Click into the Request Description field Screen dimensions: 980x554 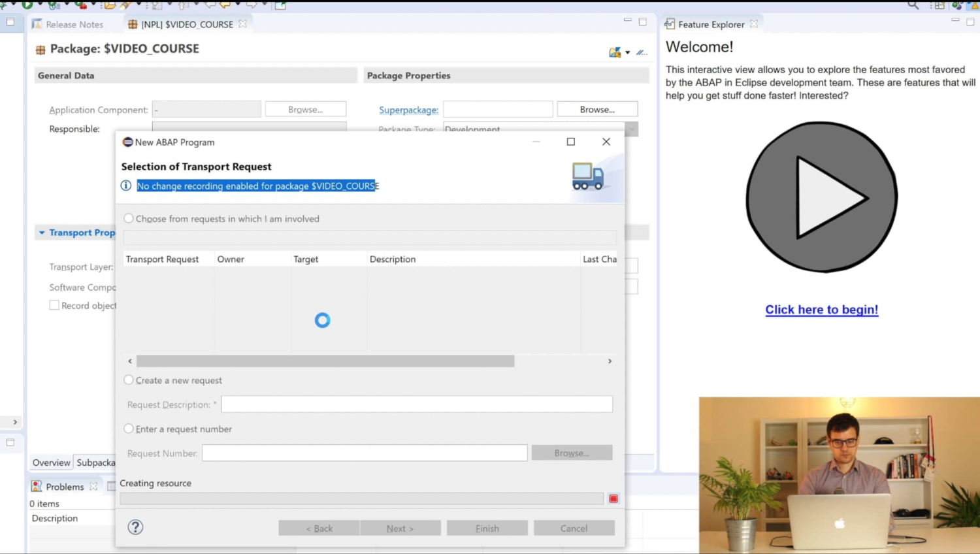[416, 404]
